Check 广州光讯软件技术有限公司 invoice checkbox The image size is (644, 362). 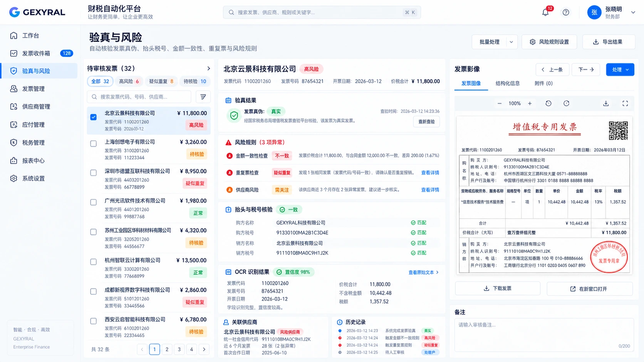[93, 202]
